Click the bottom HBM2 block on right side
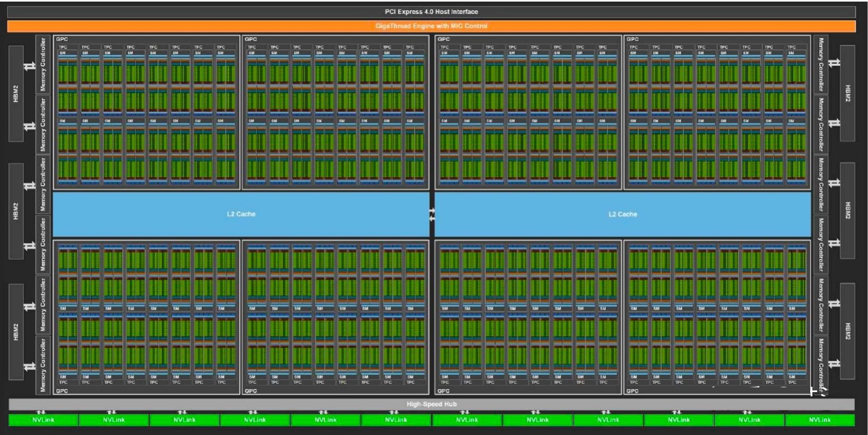The width and height of the screenshot is (868, 435). point(847,331)
